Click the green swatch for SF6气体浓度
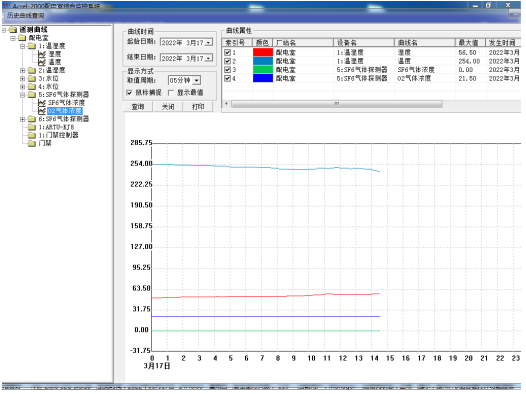 pyautogui.click(x=263, y=70)
